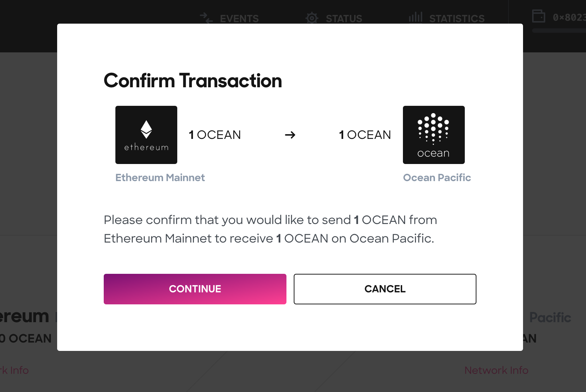Image resolution: width=586 pixels, height=392 pixels.
Task: Click the Statistics bar chart icon
Action: (x=415, y=17)
